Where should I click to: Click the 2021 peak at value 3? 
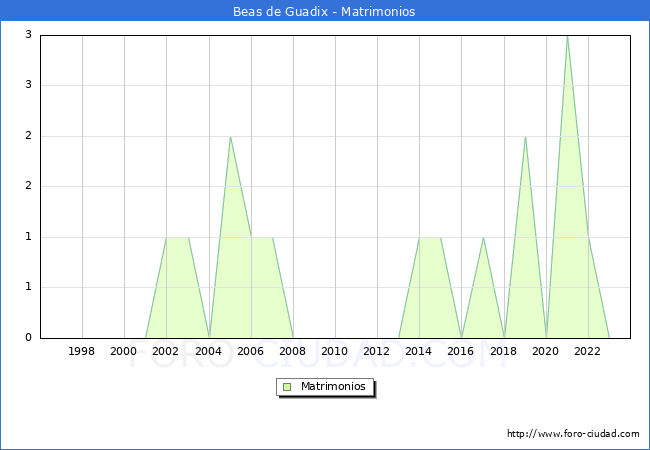click(x=567, y=37)
